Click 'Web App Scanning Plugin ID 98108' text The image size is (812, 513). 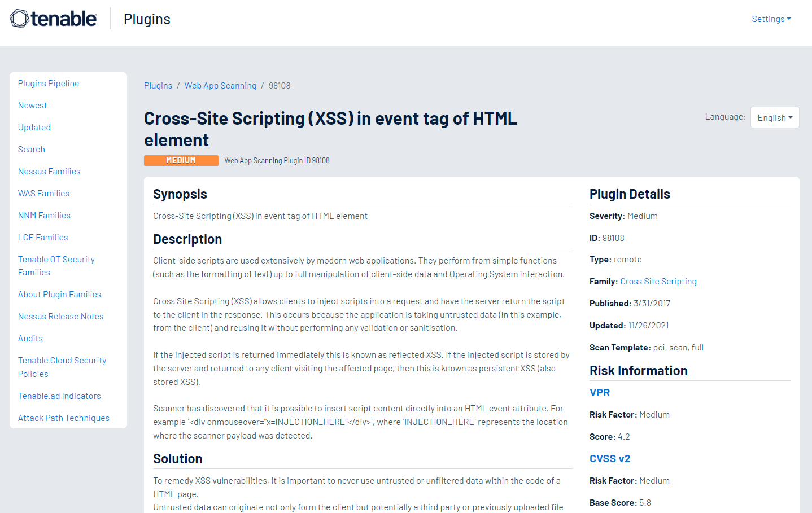coord(277,161)
